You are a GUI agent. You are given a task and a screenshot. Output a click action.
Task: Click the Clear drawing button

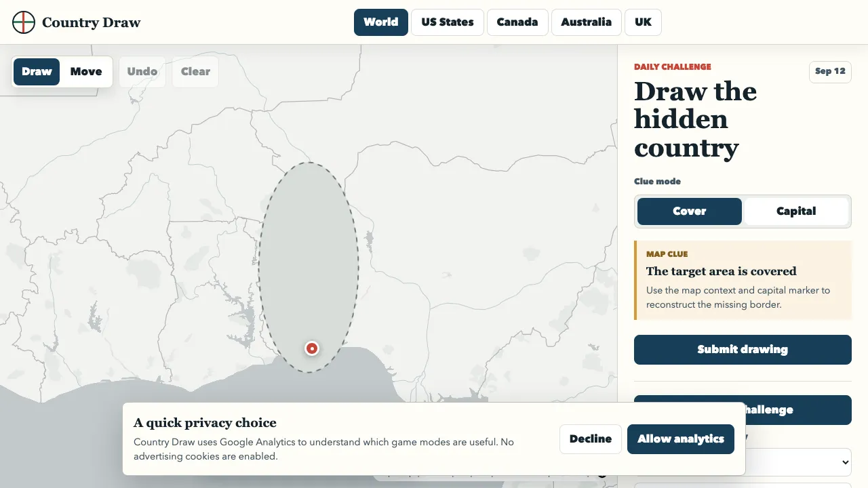[x=195, y=72]
